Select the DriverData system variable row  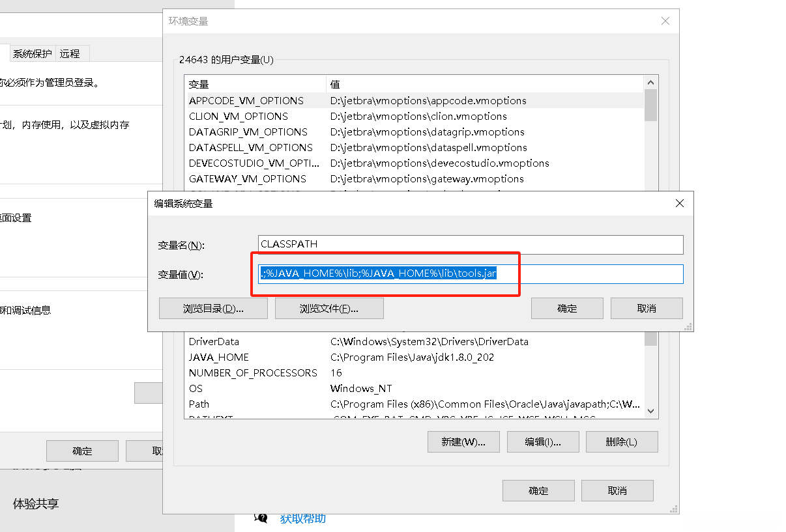414,341
